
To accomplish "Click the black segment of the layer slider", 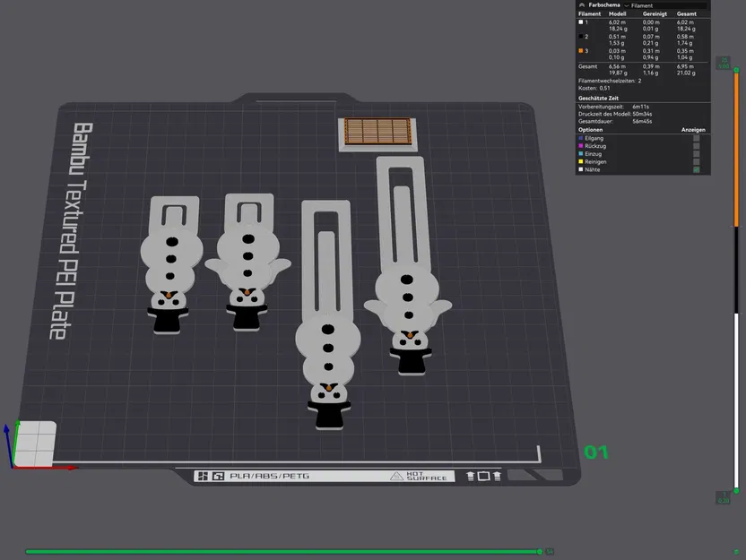I will point(736,270).
